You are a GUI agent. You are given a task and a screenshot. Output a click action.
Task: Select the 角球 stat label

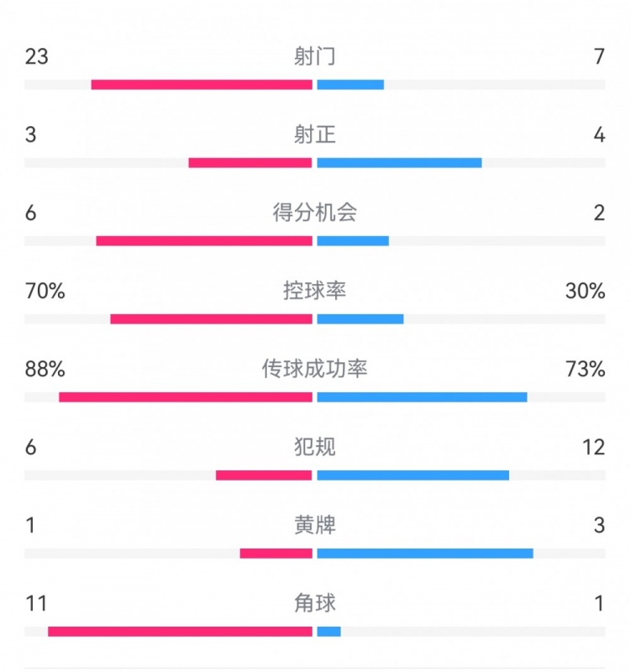click(x=315, y=603)
